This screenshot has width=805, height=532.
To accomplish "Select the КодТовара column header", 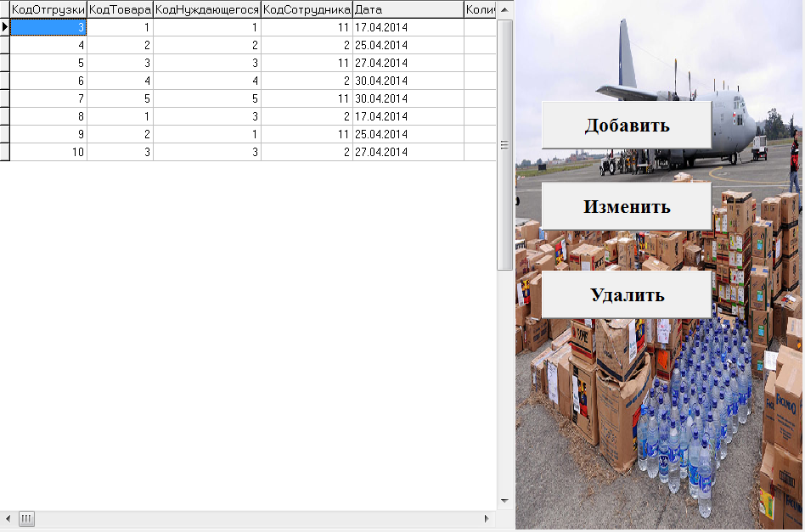I will point(120,9).
